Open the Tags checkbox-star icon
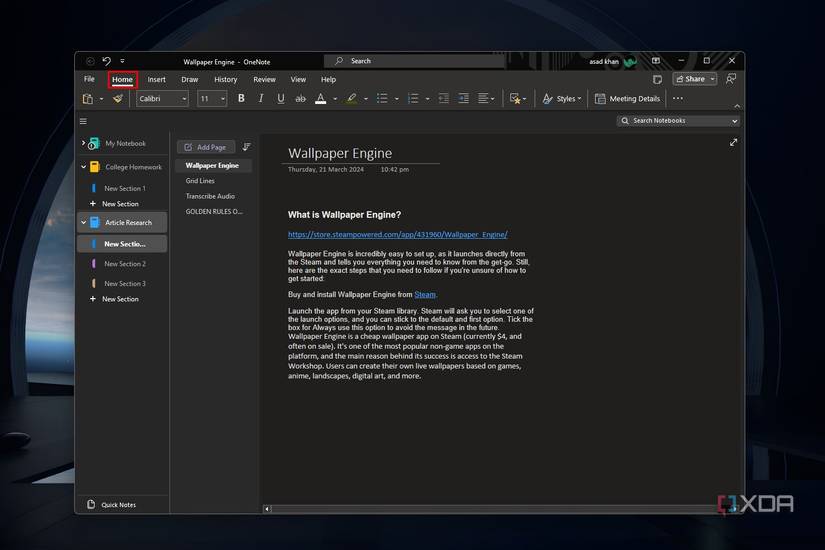The height and width of the screenshot is (550, 825). pos(518,98)
